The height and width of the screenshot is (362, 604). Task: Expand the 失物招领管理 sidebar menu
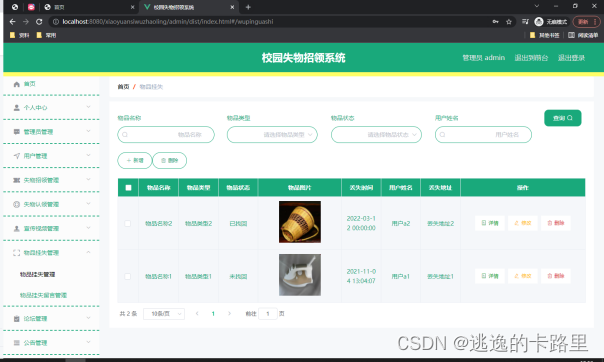88,179
